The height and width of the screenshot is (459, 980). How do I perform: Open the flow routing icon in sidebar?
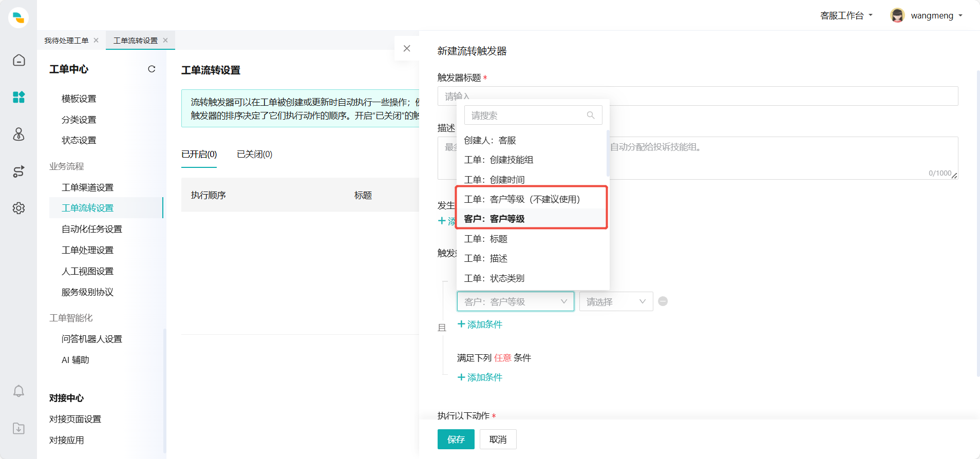[x=18, y=171]
